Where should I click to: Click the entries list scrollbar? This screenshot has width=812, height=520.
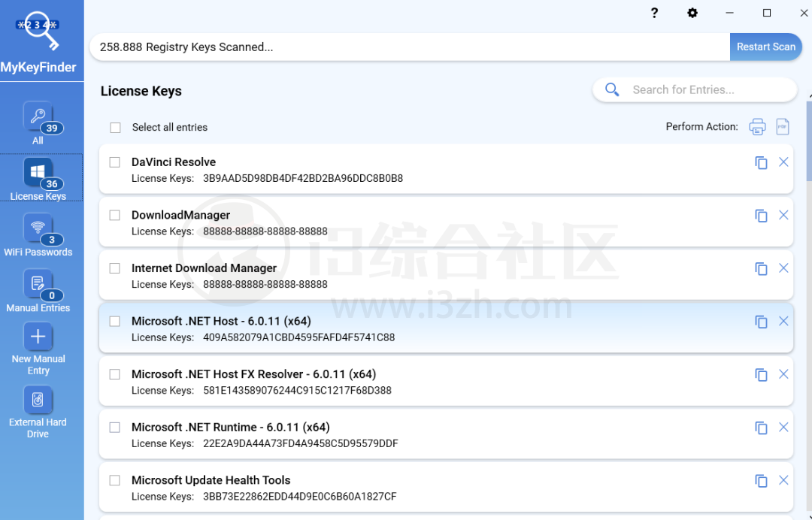[x=809, y=141]
